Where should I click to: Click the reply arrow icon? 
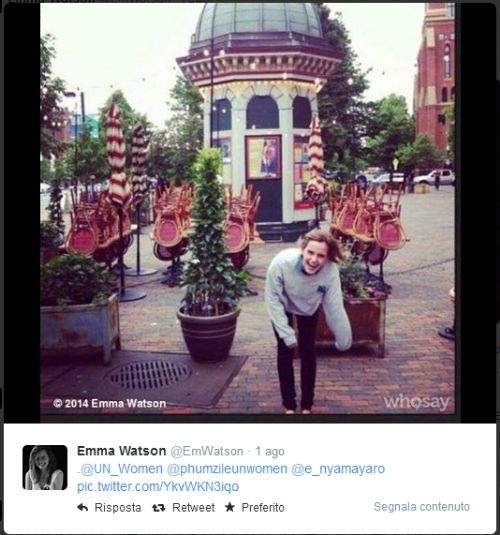coord(83,507)
